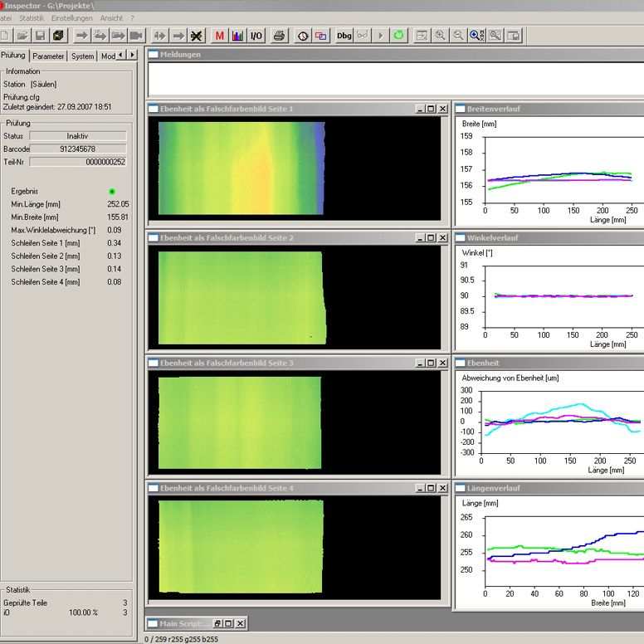This screenshot has width=644, height=644.
Task: Click the Teil-Nr field 0000000252
Action: point(78,162)
